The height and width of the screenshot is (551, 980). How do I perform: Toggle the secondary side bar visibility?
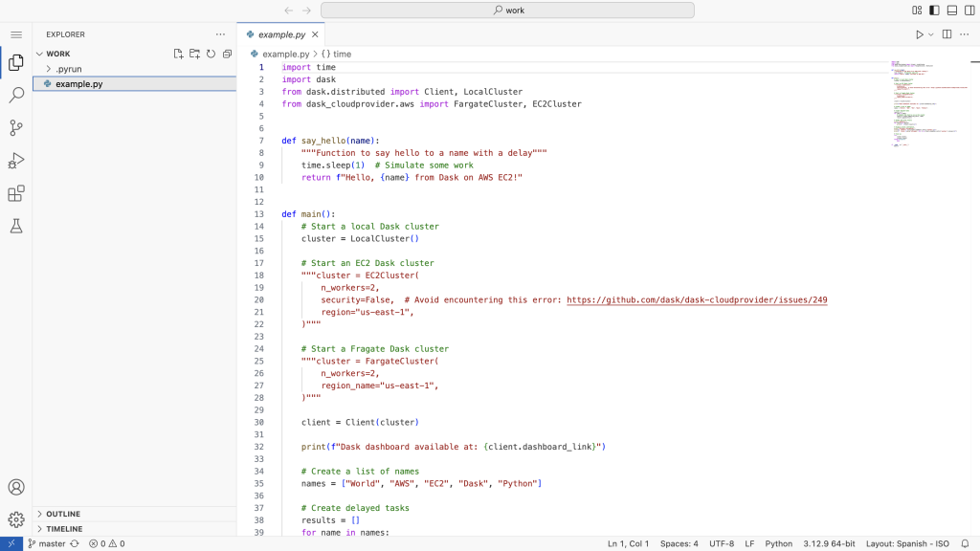[x=969, y=11]
